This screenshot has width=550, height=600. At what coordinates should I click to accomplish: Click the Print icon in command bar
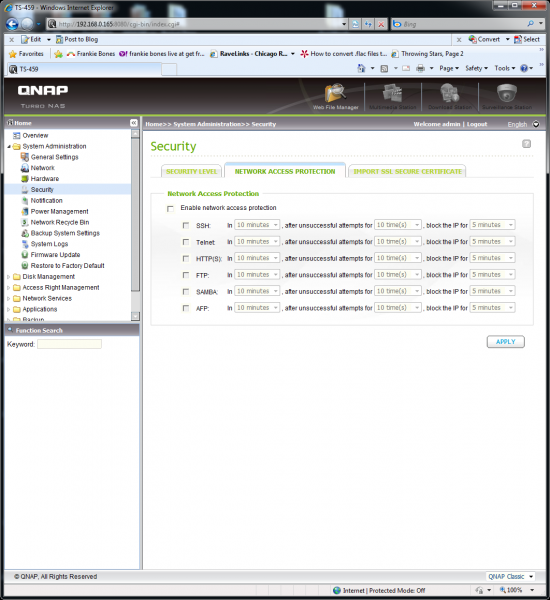[x=420, y=68]
